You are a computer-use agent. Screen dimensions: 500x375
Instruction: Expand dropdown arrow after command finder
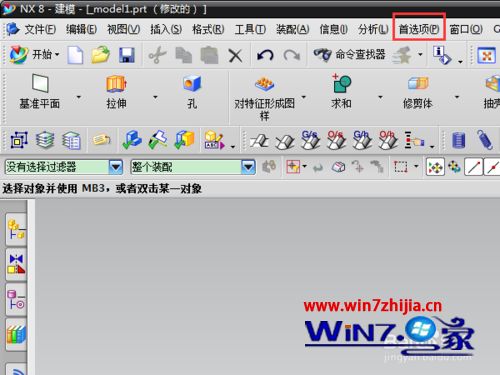[420, 54]
